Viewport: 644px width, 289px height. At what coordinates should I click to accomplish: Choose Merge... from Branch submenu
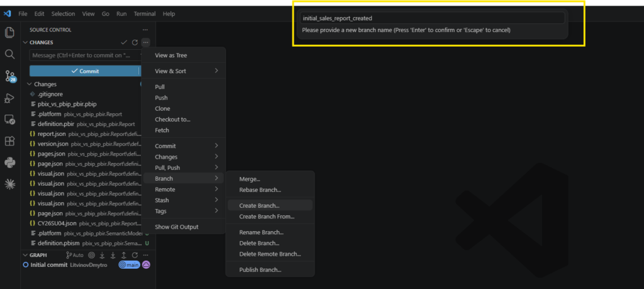pos(270,179)
